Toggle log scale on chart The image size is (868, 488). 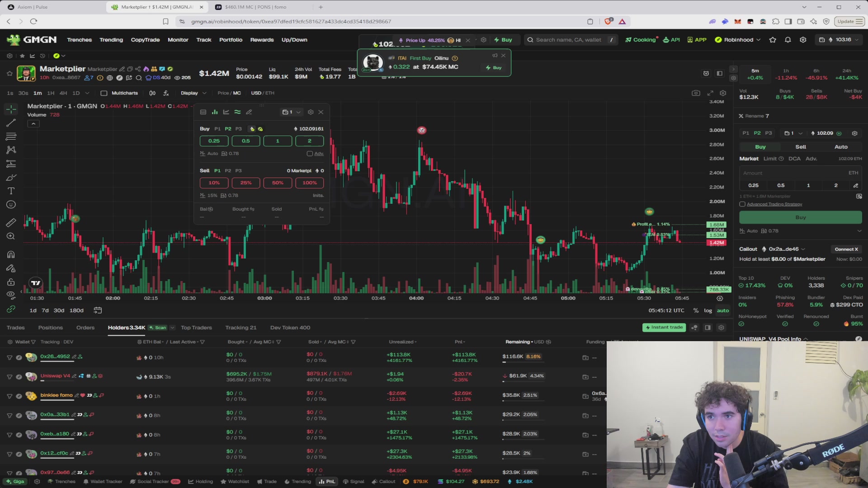pos(708,310)
